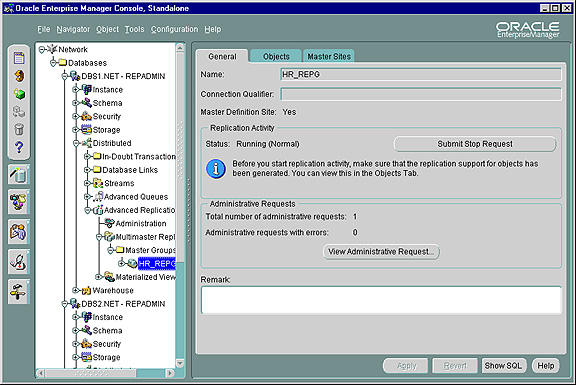576x385 pixels.
Task: Click the navigator tree vertical scrollbar thumb
Action: pos(180,158)
